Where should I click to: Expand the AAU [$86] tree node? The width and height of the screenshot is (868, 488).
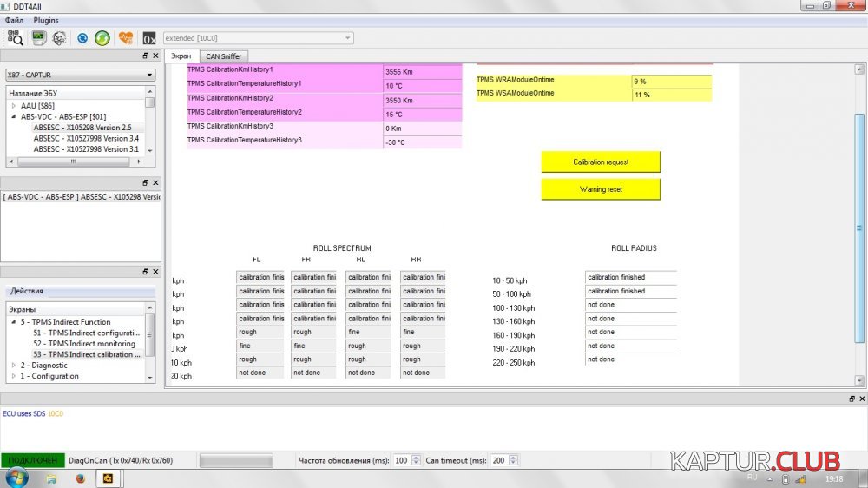pyautogui.click(x=14, y=106)
